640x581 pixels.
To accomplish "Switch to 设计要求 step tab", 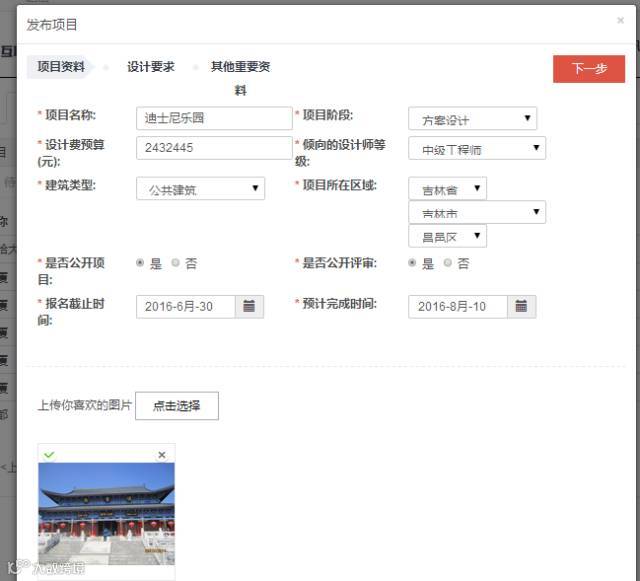I will [151, 67].
